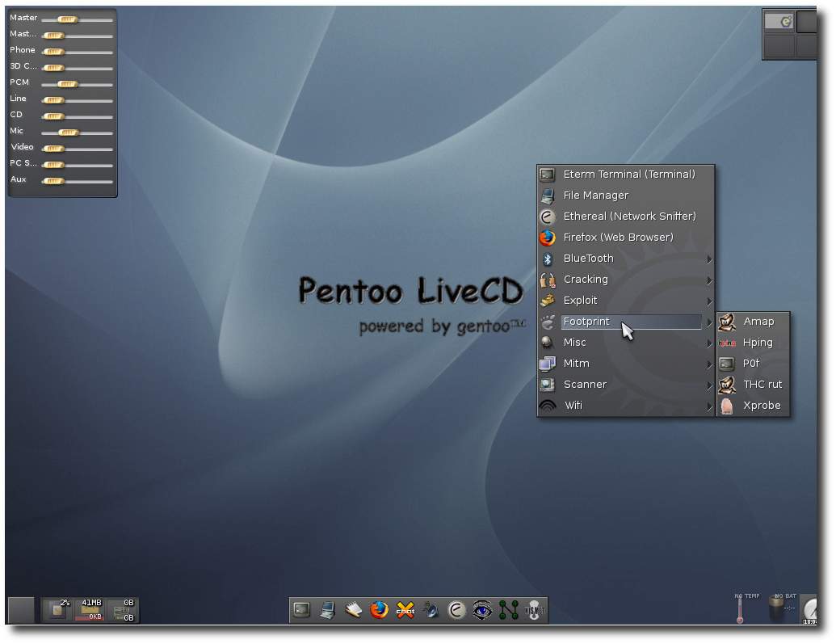Click the gray start button at bottom-left

[x=21, y=610]
